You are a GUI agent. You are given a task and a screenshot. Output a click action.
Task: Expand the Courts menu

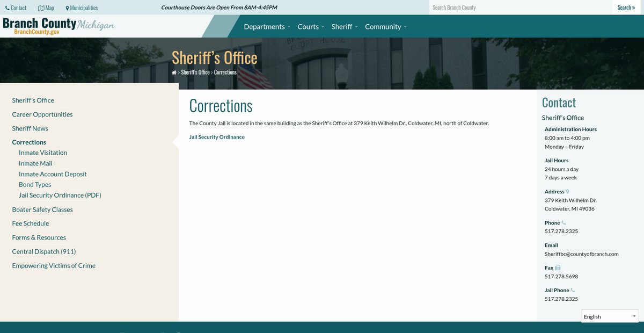(x=311, y=26)
